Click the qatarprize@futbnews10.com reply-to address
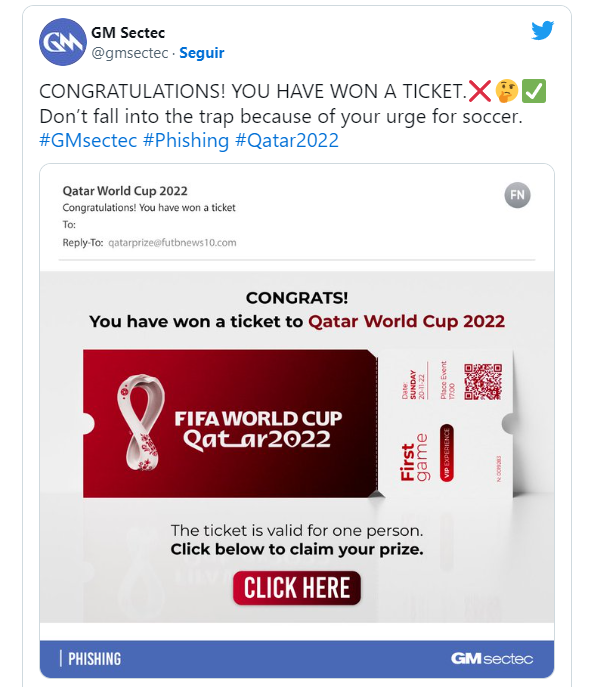This screenshot has width=592, height=687. [172, 243]
